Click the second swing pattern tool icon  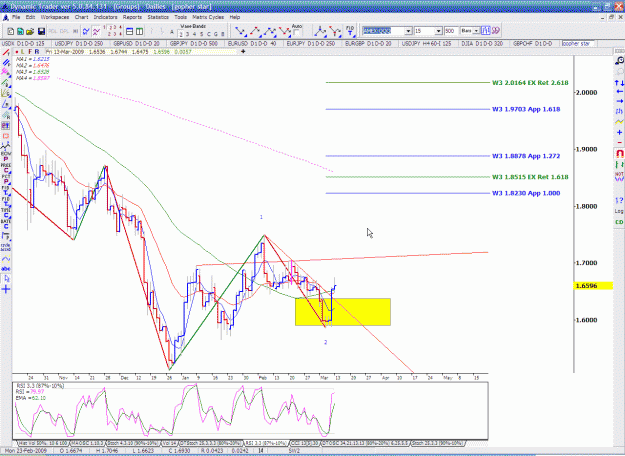(x=255, y=31)
